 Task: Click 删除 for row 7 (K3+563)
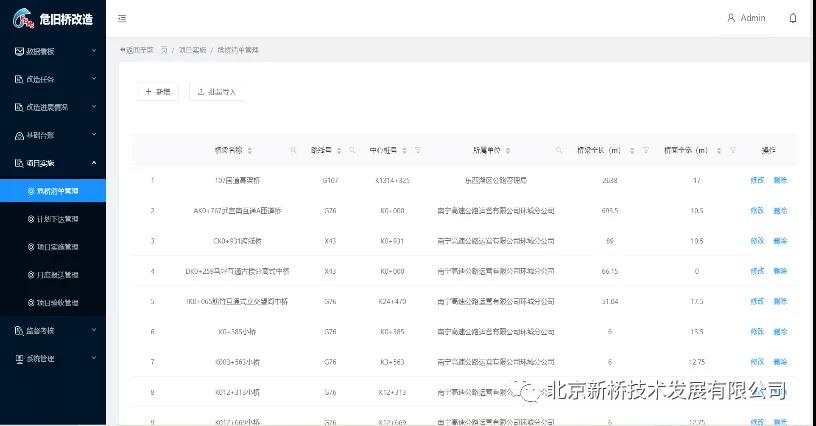click(x=780, y=362)
